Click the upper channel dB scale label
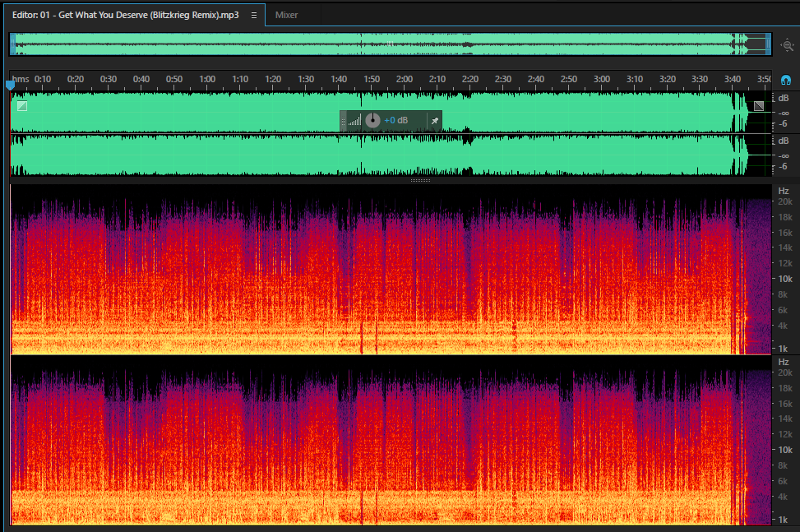 [784, 98]
